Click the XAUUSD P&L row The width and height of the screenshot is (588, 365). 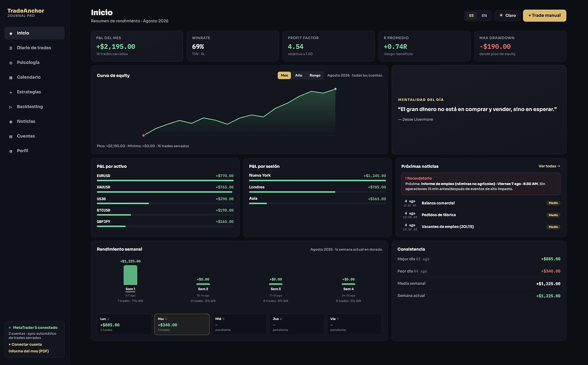click(165, 189)
